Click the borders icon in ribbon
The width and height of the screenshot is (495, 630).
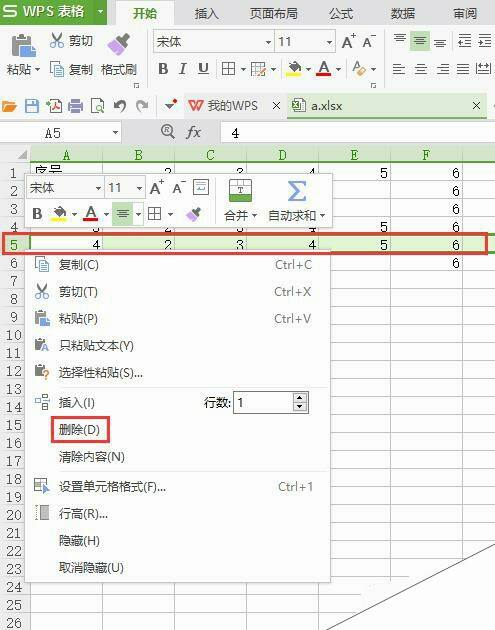(x=229, y=69)
